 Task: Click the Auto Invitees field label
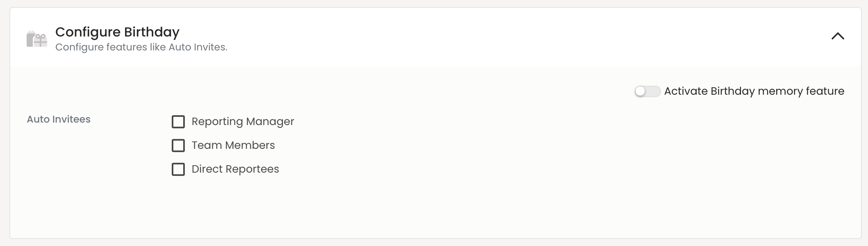click(59, 119)
